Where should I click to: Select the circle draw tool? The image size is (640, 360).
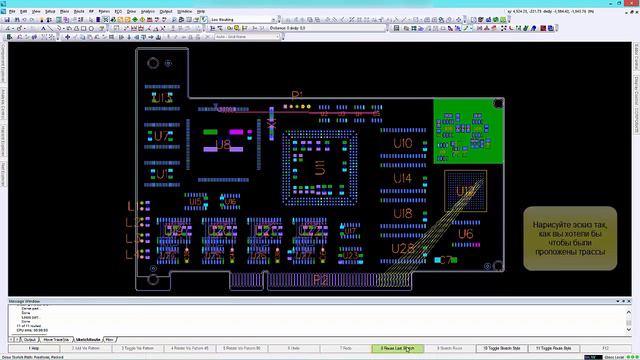click(91, 28)
